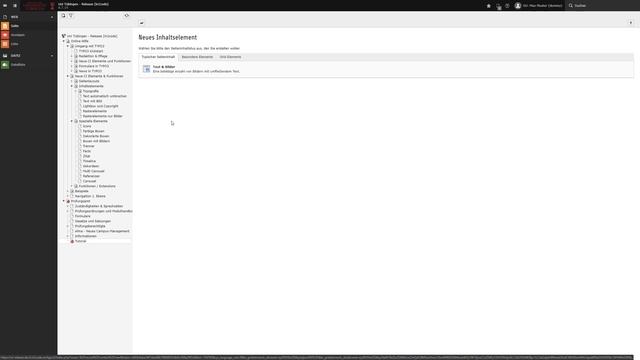Create new page icon above page tree
This screenshot has width=640, height=360.
tap(63, 16)
